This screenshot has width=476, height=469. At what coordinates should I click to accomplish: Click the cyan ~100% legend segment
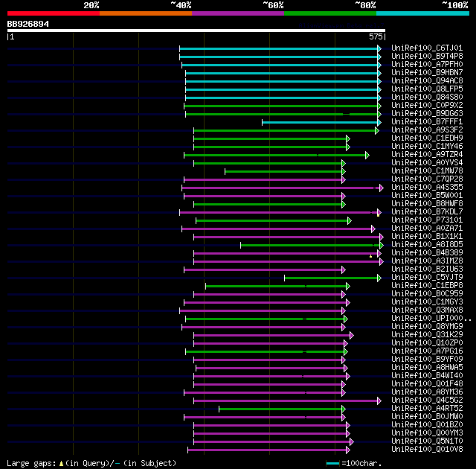coord(423,13)
